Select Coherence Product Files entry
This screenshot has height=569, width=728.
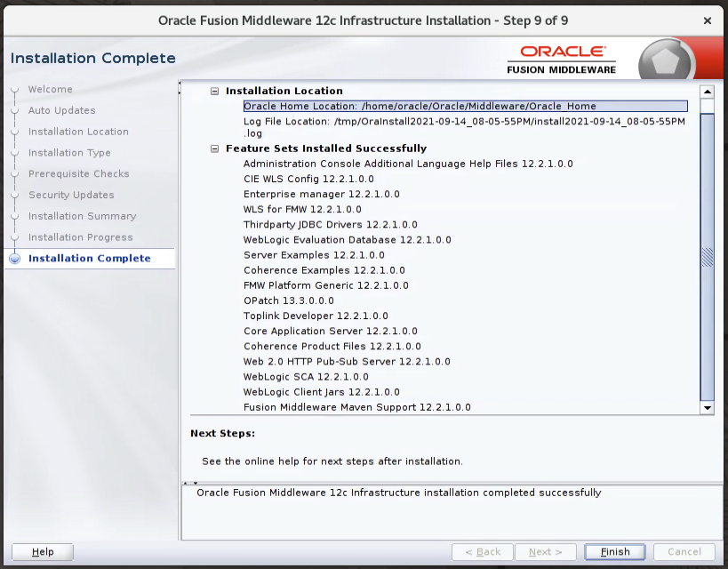coord(332,347)
